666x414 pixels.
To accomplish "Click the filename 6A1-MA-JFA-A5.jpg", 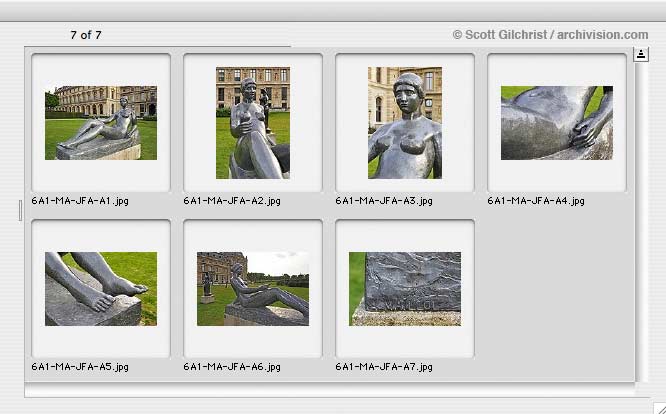I will (80, 366).
